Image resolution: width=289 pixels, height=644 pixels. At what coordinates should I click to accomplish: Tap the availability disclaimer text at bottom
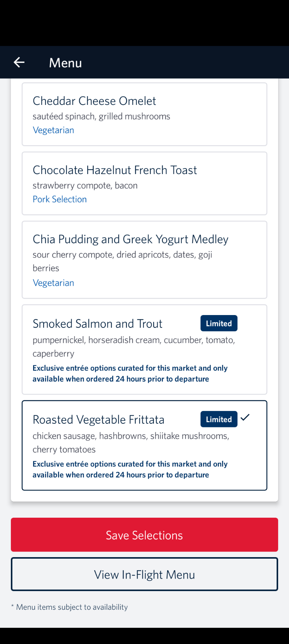pyautogui.click(x=70, y=607)
